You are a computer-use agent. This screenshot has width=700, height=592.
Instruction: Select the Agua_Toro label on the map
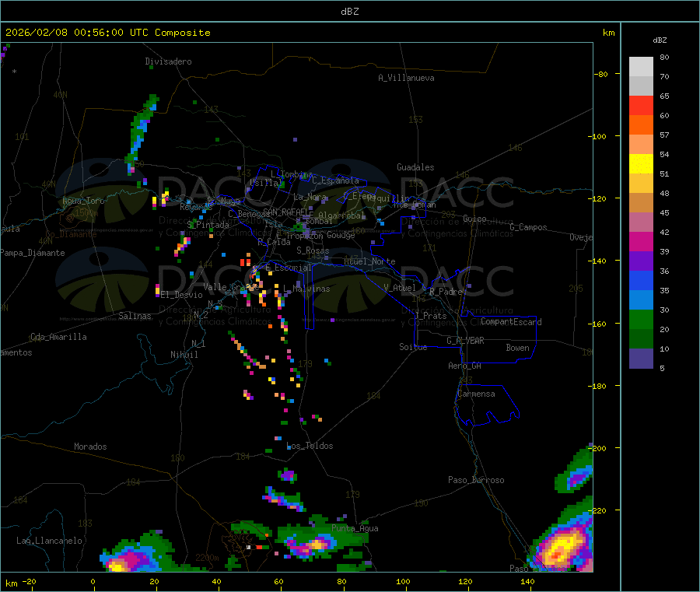point(83,201)
